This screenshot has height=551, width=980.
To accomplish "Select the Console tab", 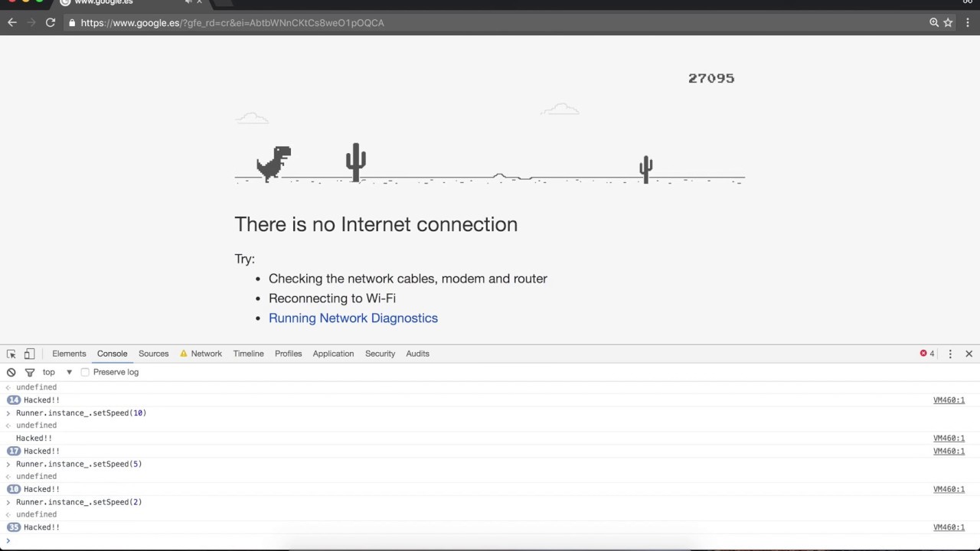I will [x=112, y=354].
